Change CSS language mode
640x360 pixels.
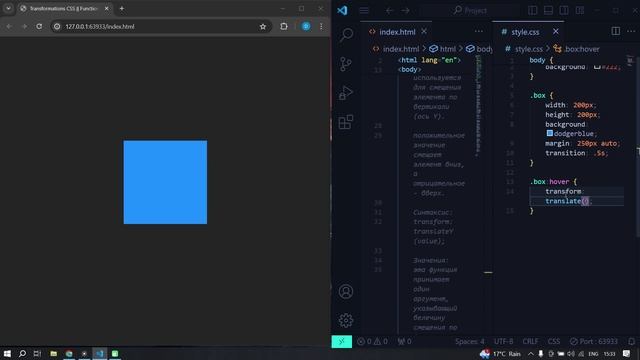(x=554, y=341)
